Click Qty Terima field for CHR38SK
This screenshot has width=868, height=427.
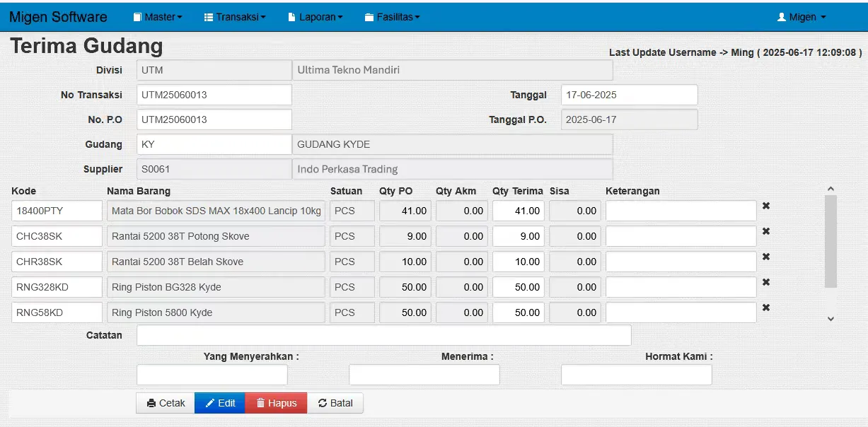click(519, 262)
